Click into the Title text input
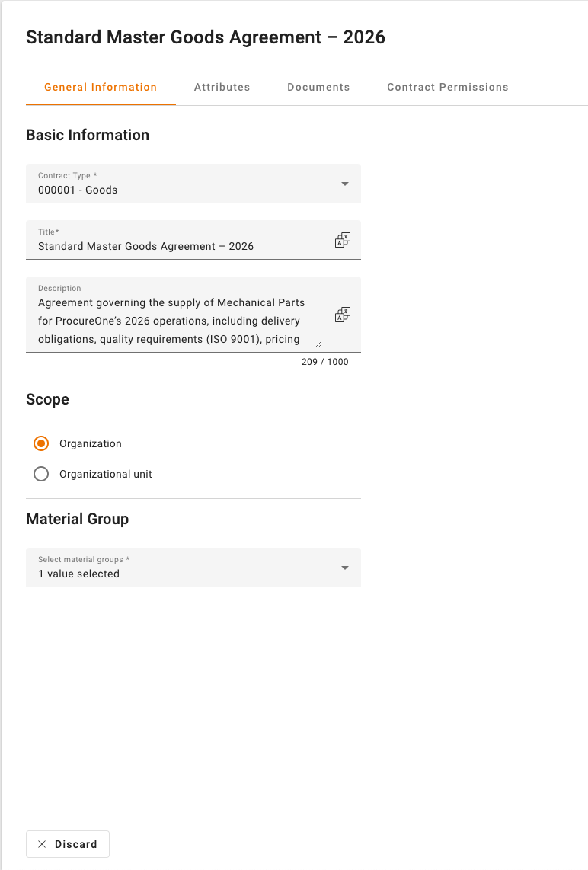The image size is (588, 870). 175,246
